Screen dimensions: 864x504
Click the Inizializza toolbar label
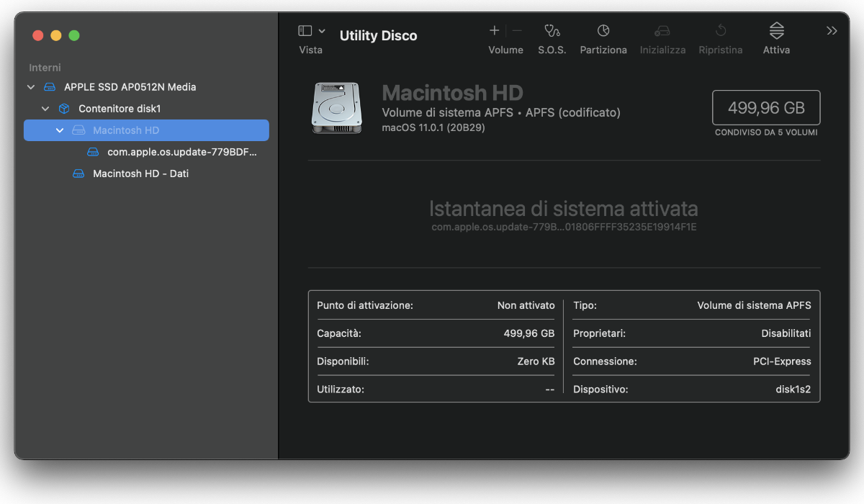[x=662, y=50]
